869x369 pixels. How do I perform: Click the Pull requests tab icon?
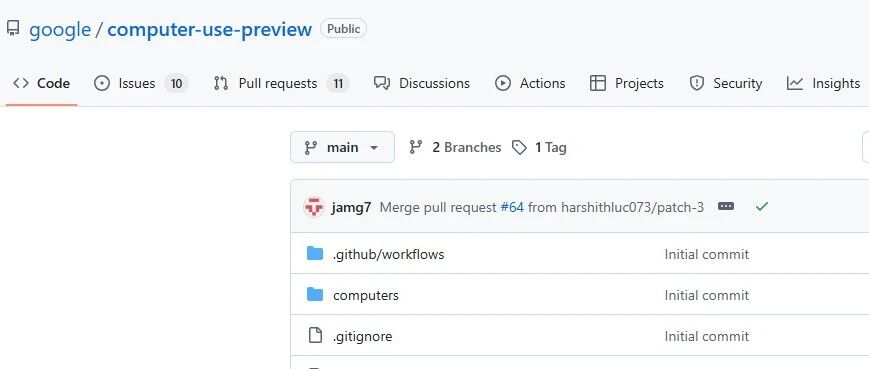pos(221,84)
